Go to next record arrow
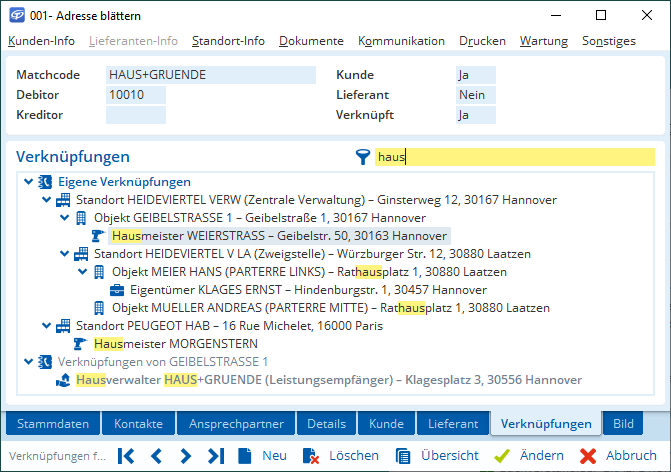 coord(185,456)
